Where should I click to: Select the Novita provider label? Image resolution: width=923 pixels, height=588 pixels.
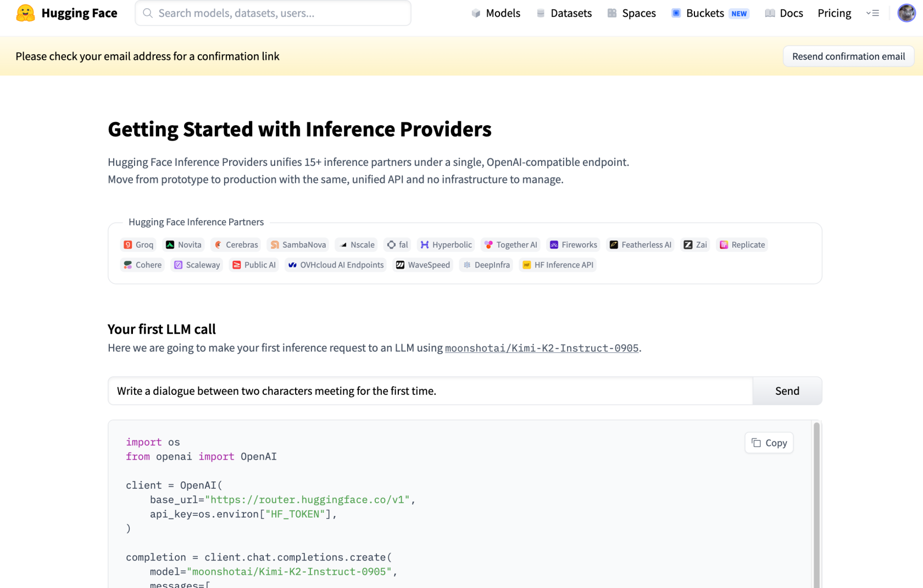(190, 245)
